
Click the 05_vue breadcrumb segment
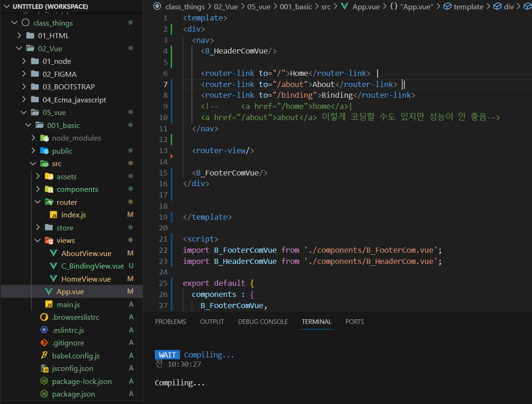pyautogui.click(x=259, y=7)
